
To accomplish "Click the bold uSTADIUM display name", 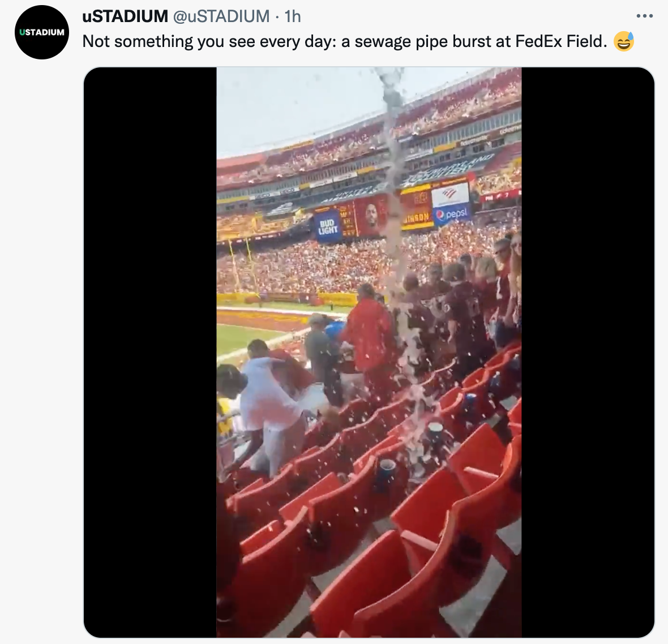I will coord(125,16).
